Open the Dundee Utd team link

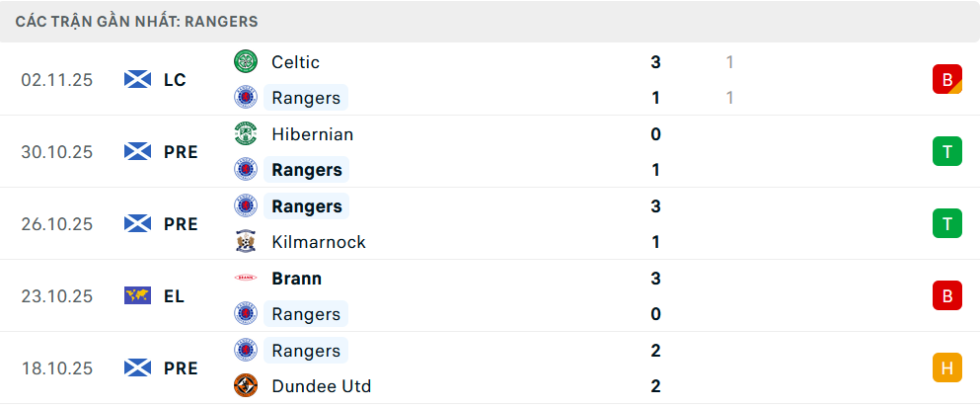point(321,386)
